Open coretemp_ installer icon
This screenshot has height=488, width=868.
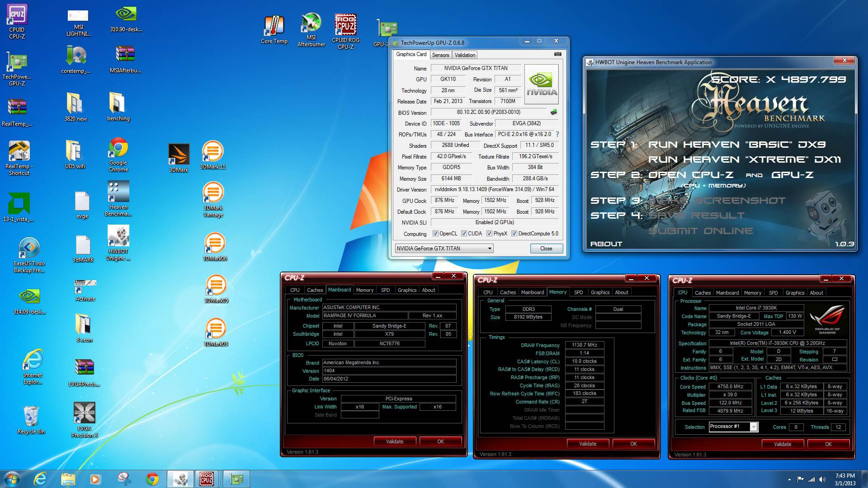(76, 60)
